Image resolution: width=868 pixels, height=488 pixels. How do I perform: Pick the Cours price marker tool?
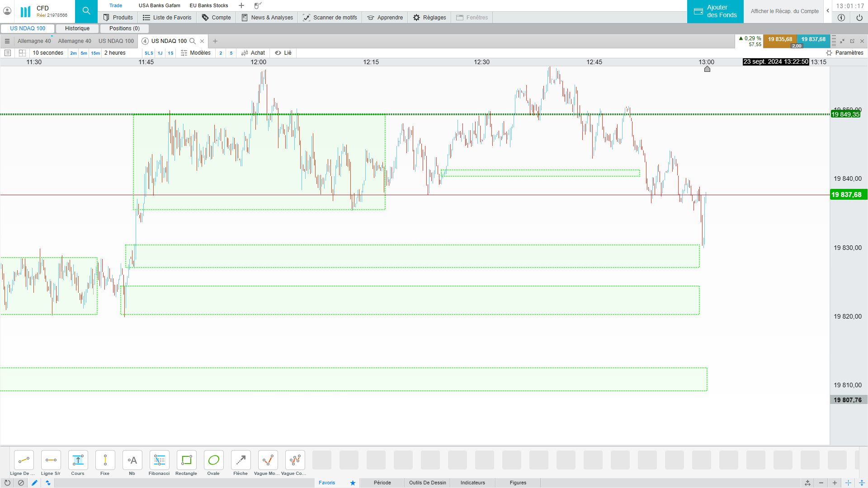coord(78,460)
